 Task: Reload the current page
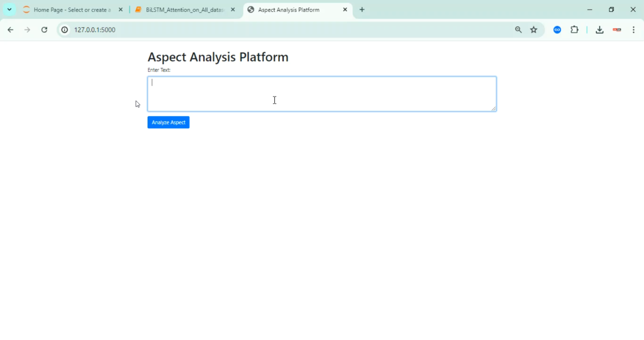point(44,30)
